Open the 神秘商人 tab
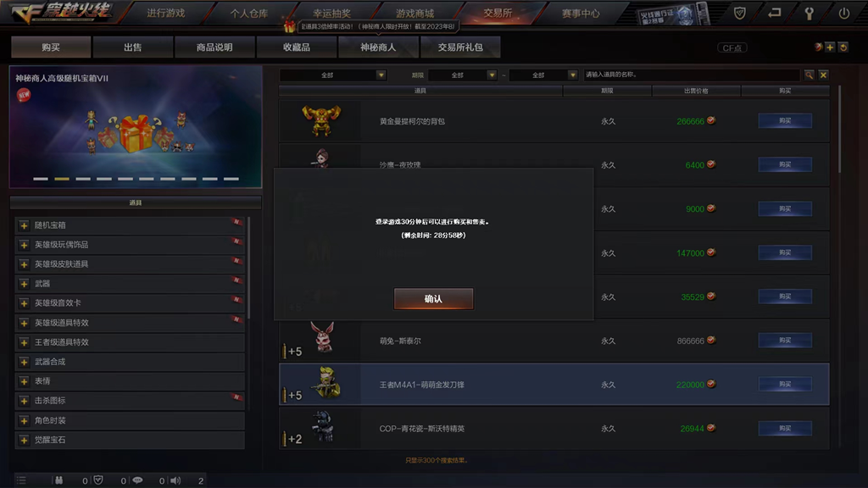The image size is (868, 488). point(378,47)
